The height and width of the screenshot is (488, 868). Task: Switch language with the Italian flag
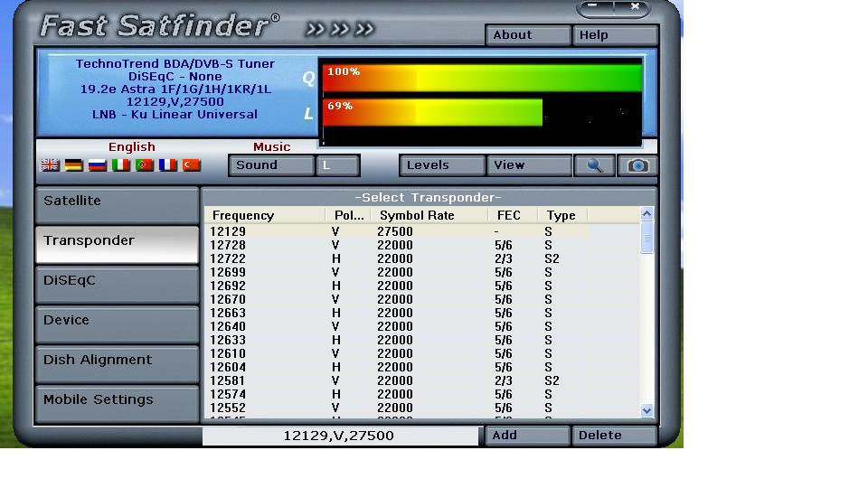click(120, 164)
